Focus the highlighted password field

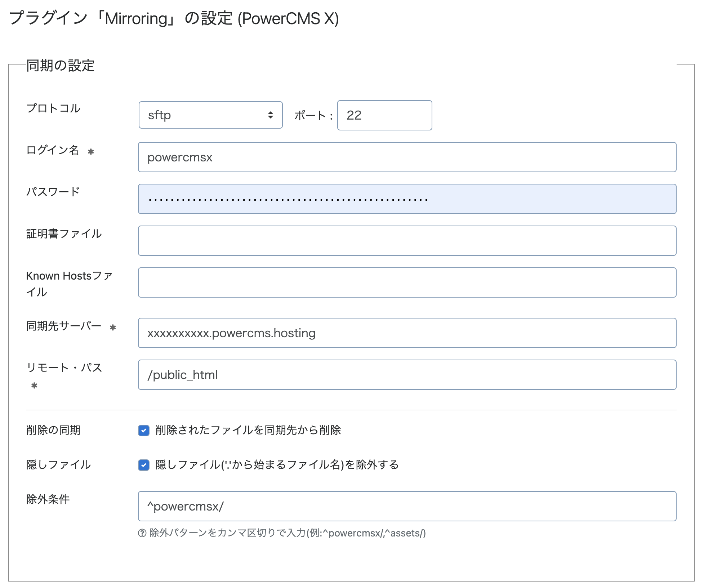(x=406, y=199)
